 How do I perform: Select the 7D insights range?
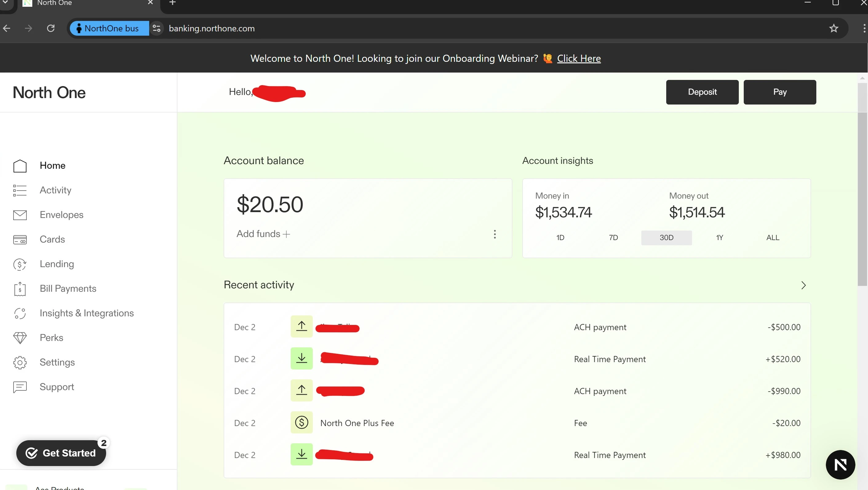click(x=613, y=238)
